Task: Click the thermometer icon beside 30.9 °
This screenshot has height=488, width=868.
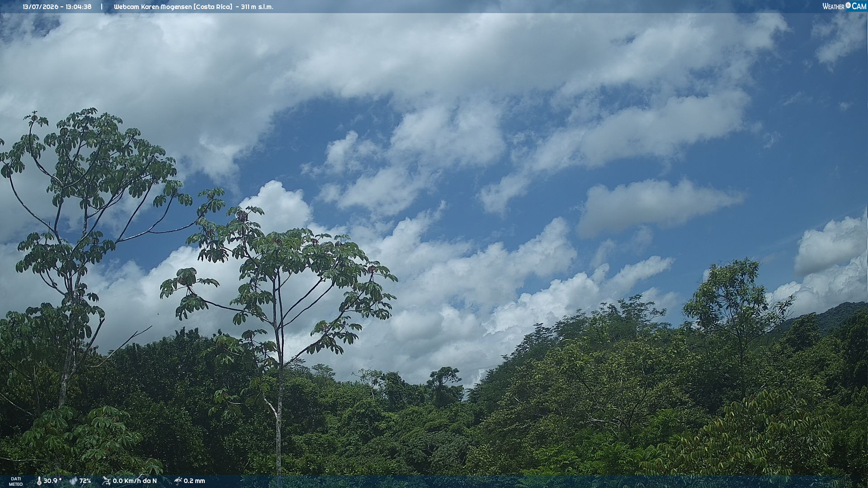Action: click(x=39, y=481)
